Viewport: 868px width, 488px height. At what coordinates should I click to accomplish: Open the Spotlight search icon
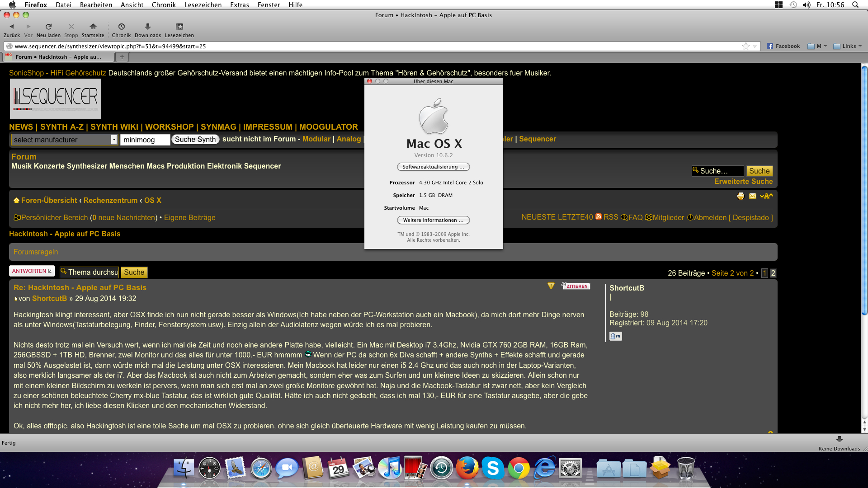click(855, 5)
